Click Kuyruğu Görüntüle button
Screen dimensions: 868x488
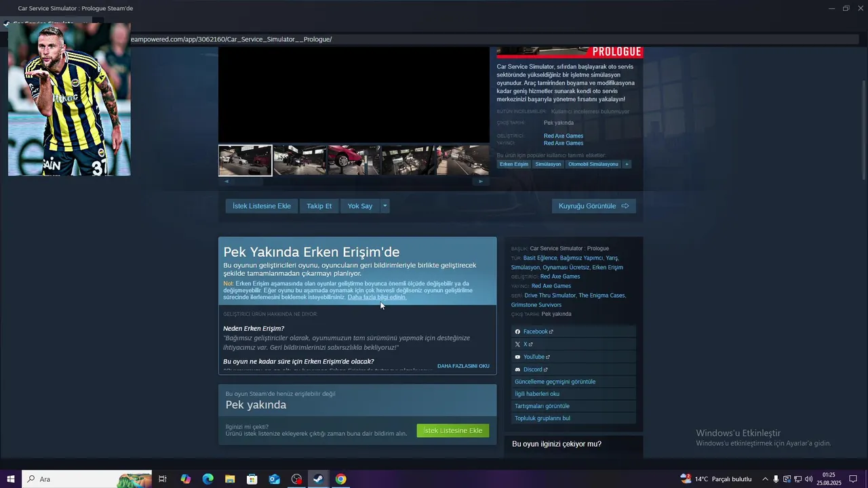[x=593, y=206]
